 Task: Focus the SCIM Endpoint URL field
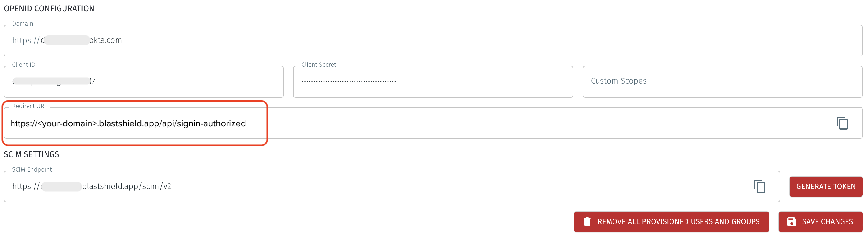371,186
